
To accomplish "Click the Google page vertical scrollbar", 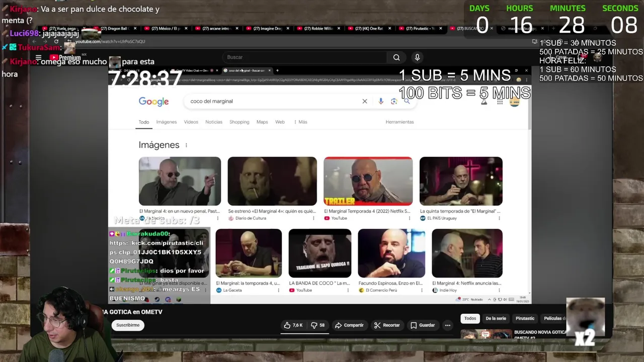I will coord(529,108).
